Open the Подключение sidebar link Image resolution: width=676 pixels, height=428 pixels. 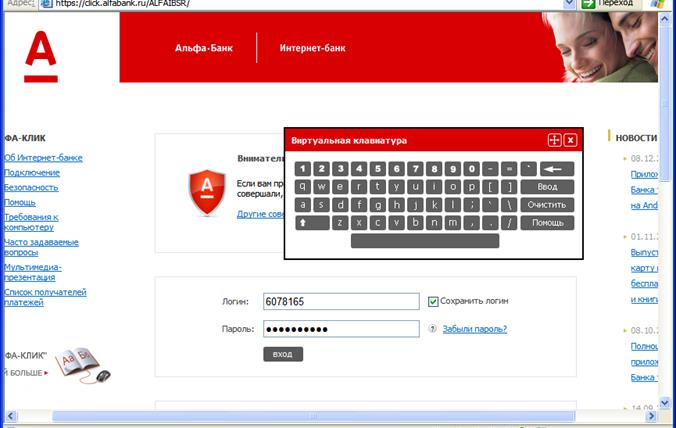[x=32, y=172]
